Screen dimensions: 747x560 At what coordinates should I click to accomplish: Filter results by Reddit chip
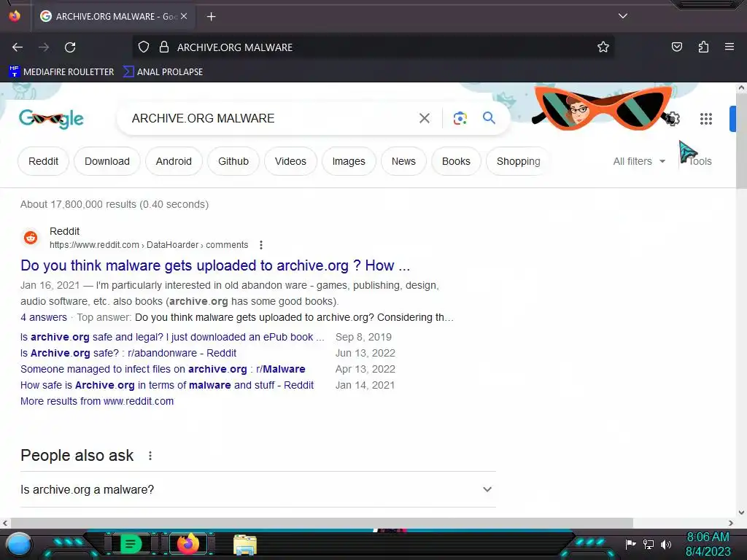[43, 161]
